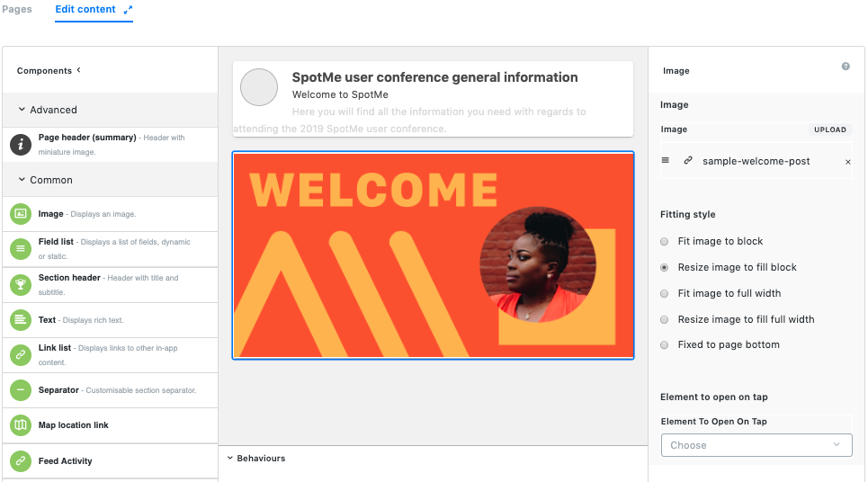Open the help question mark icon
This screenshot has width=868, height=482.
click(846, 67)
